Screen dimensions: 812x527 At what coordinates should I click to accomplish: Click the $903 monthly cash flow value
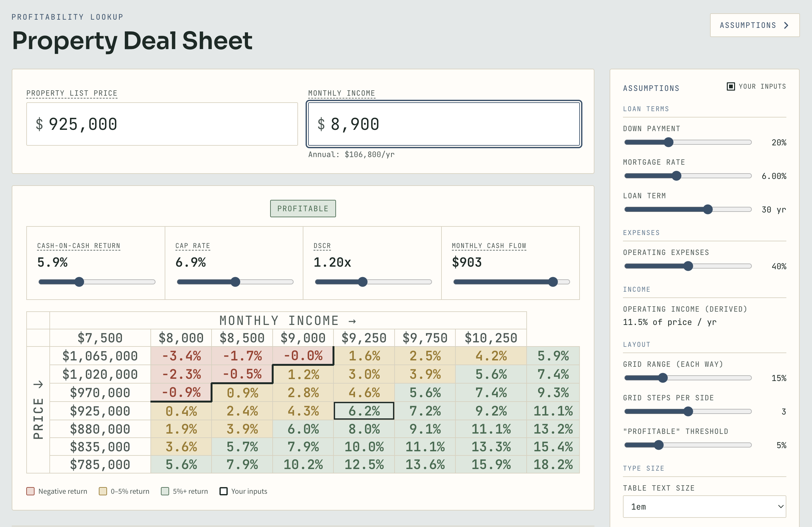coord(467,262)
